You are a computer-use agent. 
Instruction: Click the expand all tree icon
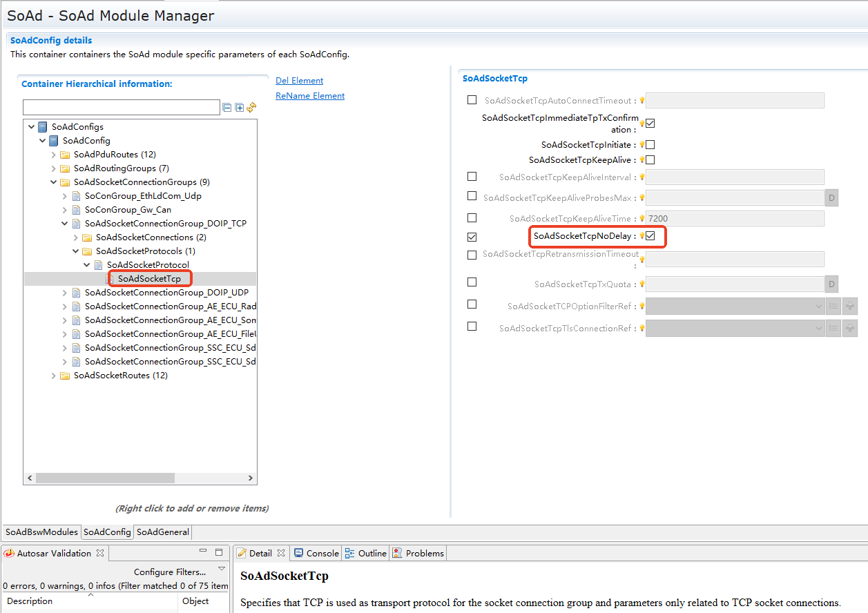(x=239, y=108)
